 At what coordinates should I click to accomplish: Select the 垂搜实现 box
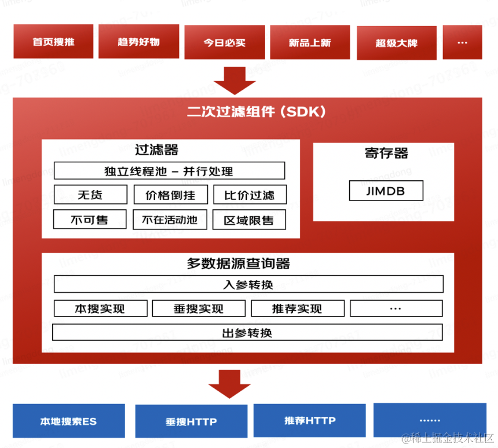coord(199,308)
